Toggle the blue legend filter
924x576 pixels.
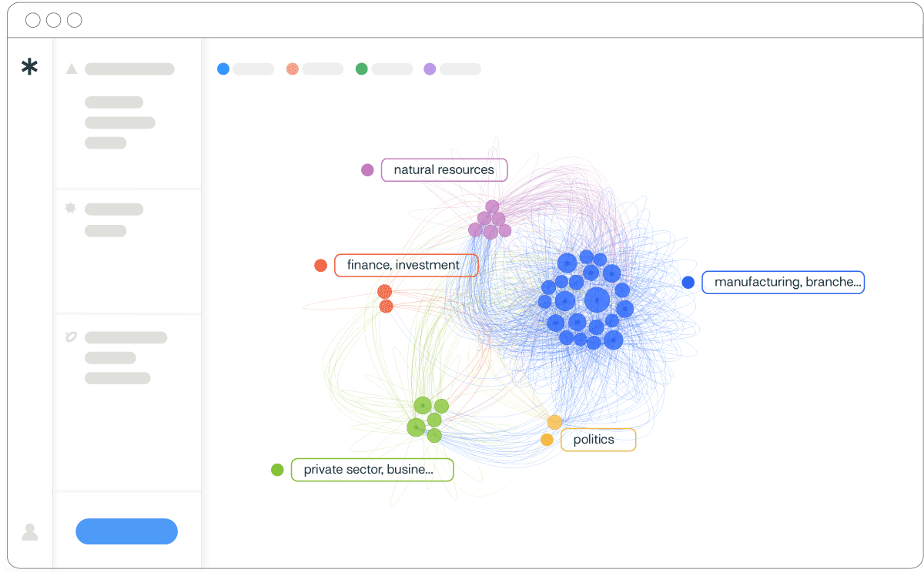pyautogui.click(x=223, y=69)
